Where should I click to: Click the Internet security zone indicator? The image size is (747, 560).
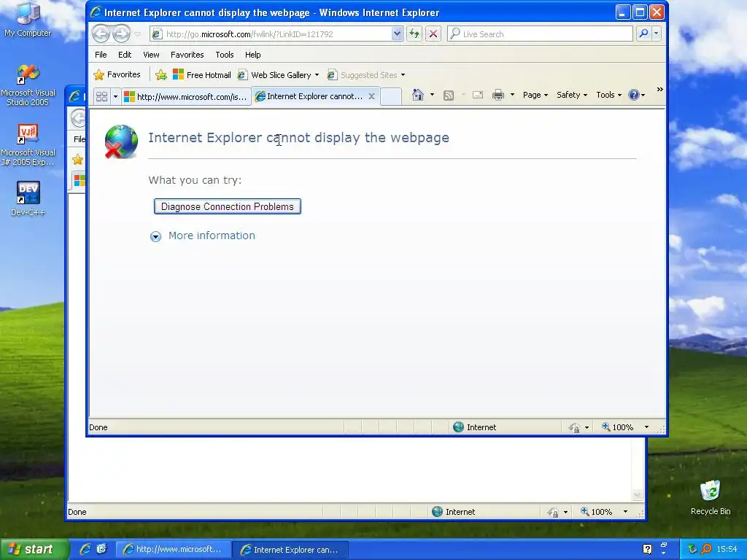(474, 427)
